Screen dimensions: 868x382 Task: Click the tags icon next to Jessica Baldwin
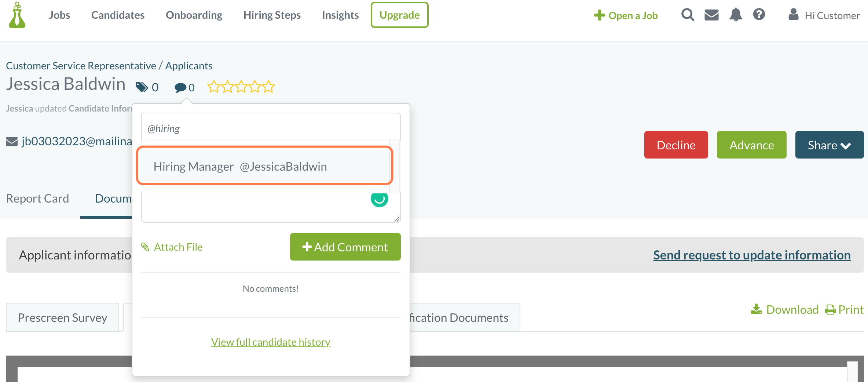click(142, 87)
